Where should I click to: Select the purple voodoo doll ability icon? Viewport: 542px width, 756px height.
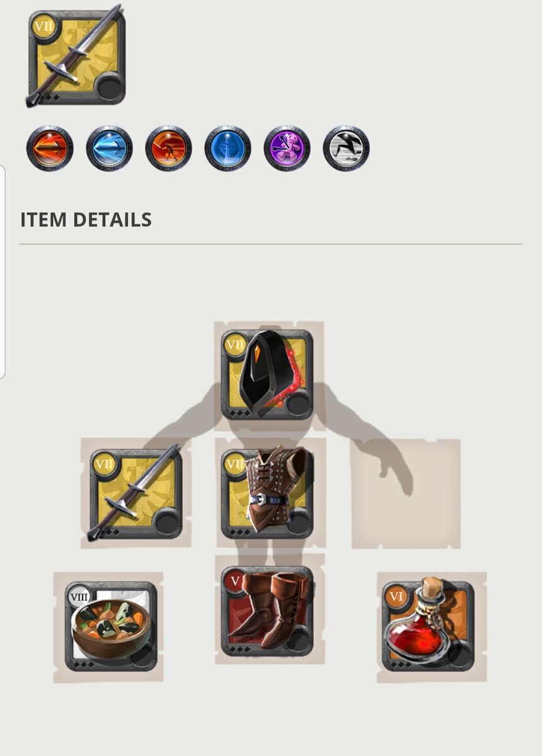[x=287, y=149]
